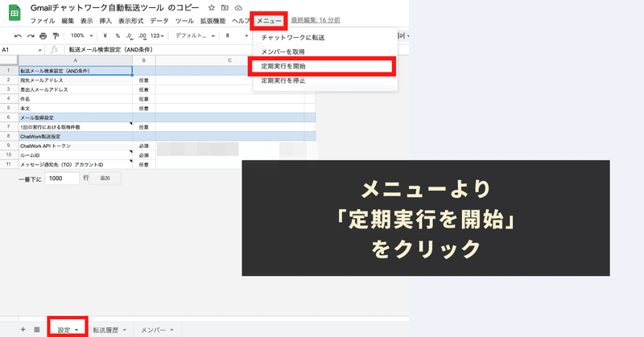Apply percent number format

pos(118,35)
